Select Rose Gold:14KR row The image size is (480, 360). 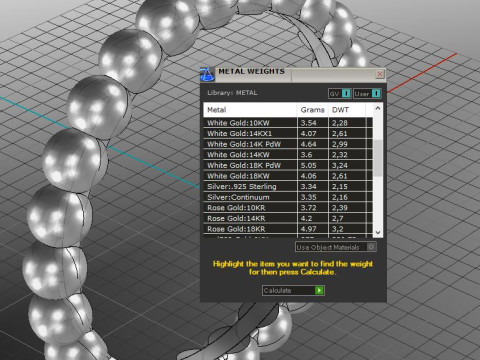[x=288, y=218]
